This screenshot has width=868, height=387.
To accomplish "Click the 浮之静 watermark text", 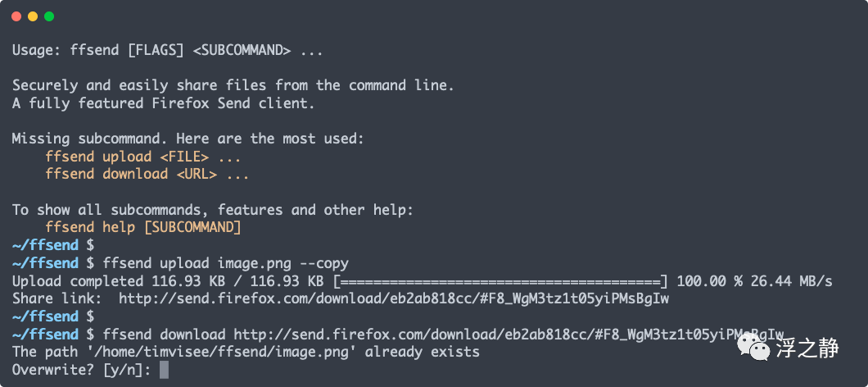I will tap(807, 349).
